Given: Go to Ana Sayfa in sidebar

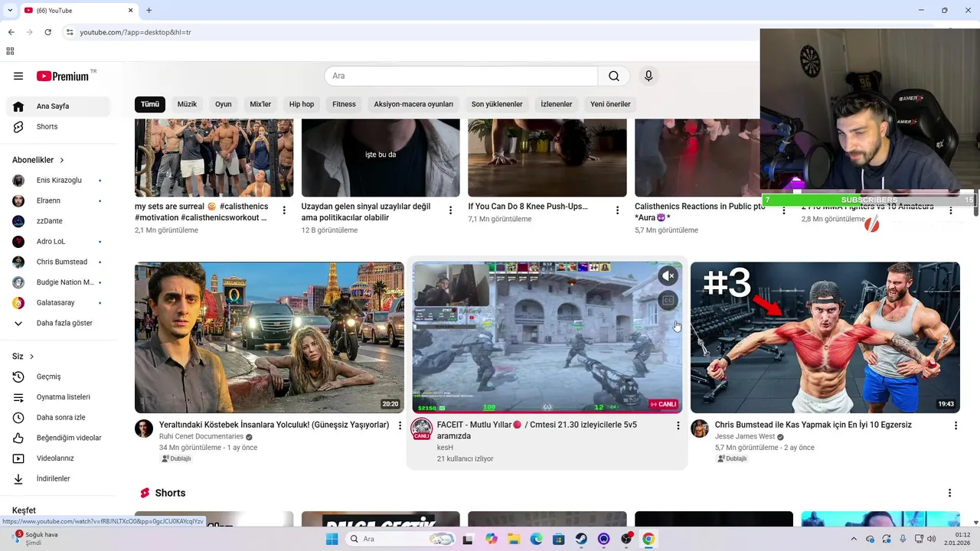Looking at the screenshot, I should coord(58,106).
